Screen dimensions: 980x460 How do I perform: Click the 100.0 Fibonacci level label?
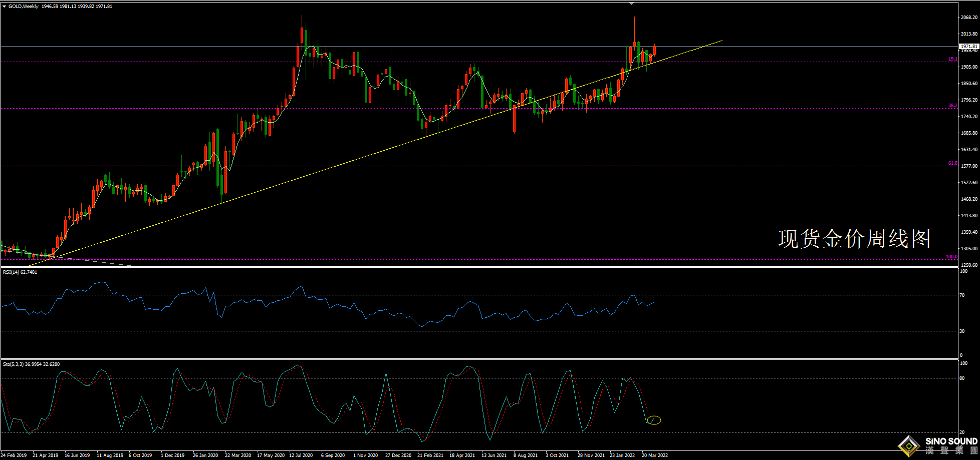pos(951,257)
